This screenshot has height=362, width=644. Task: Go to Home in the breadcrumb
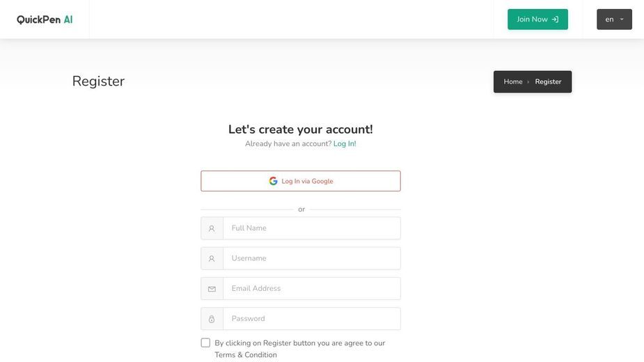(x=513, y=81)
